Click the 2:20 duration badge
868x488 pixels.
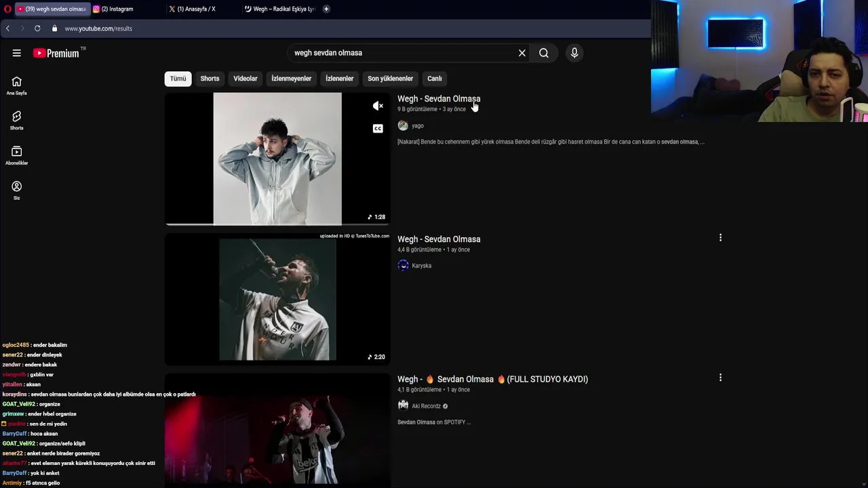(x=376, y=357)
